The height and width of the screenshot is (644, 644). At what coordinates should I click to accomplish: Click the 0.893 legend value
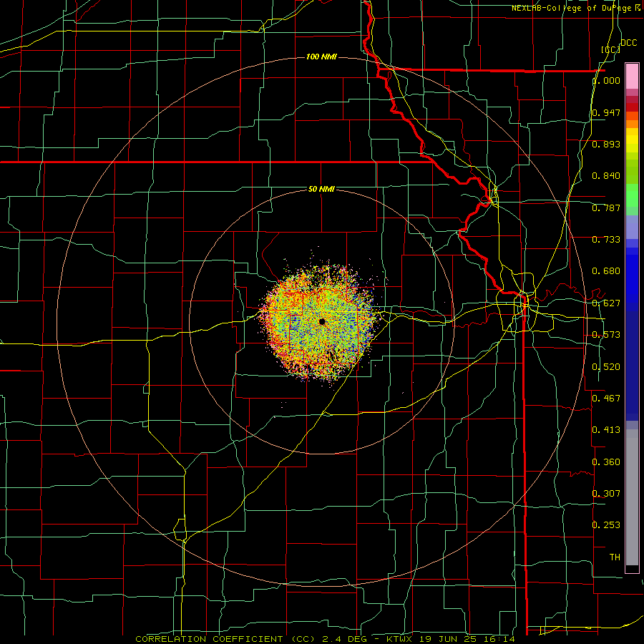click(x=606, y=144)
